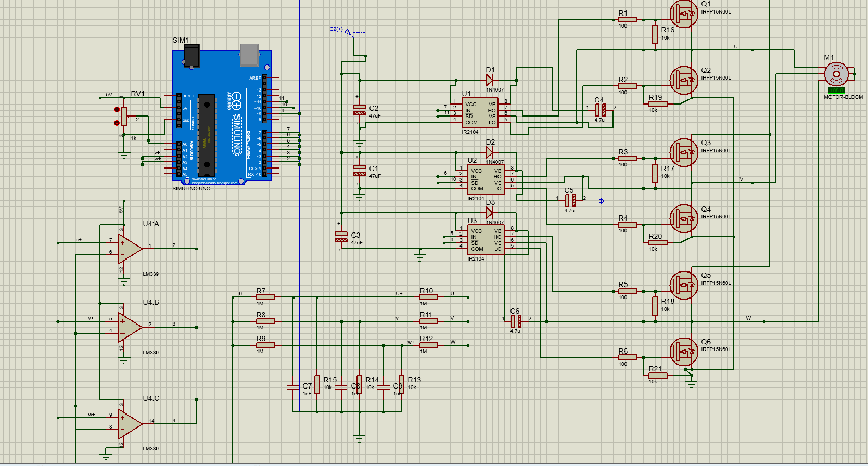The image size is (868, 466).
Task: Select bootstrap capacitor C4 symbol
Action: pyautogui.click(x=601, y=110)
